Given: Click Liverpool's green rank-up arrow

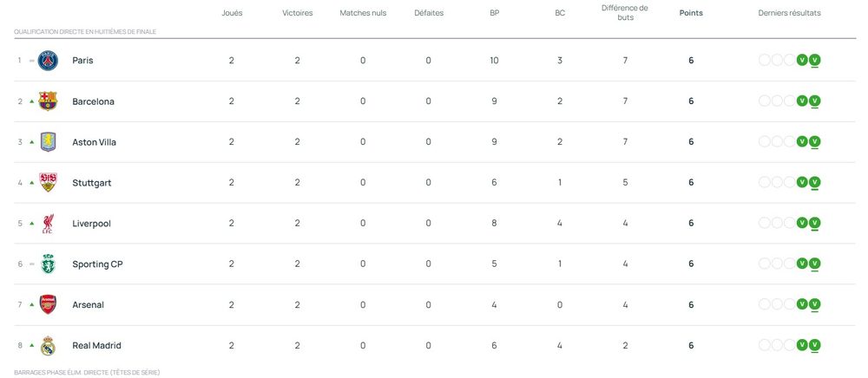Looking at the screenshot, I should pyautogui.click(x=31, y=224).
